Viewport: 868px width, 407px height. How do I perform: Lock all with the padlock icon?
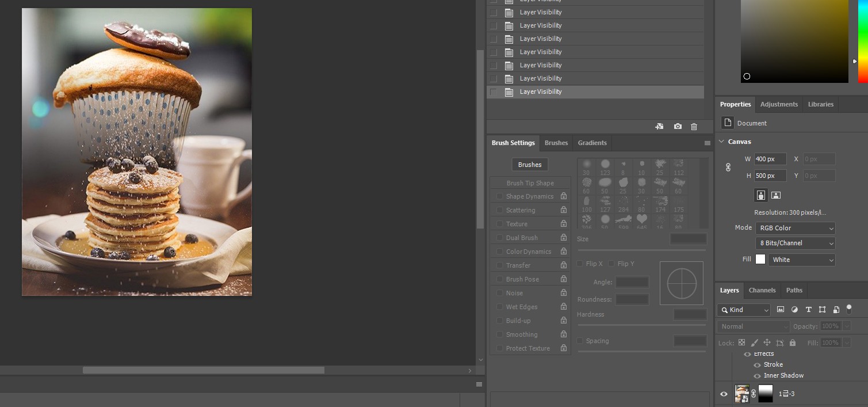pyautogui.click(x=793, y=343)
